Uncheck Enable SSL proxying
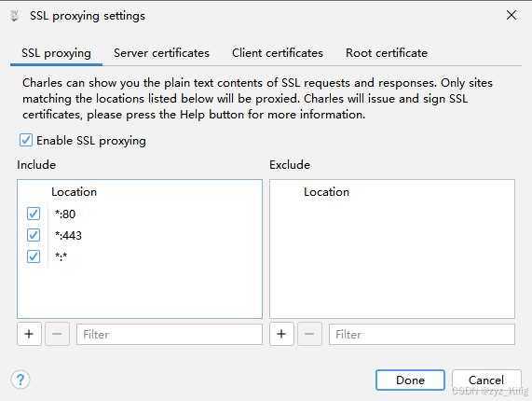532x401 pixels. coord(26,140)
